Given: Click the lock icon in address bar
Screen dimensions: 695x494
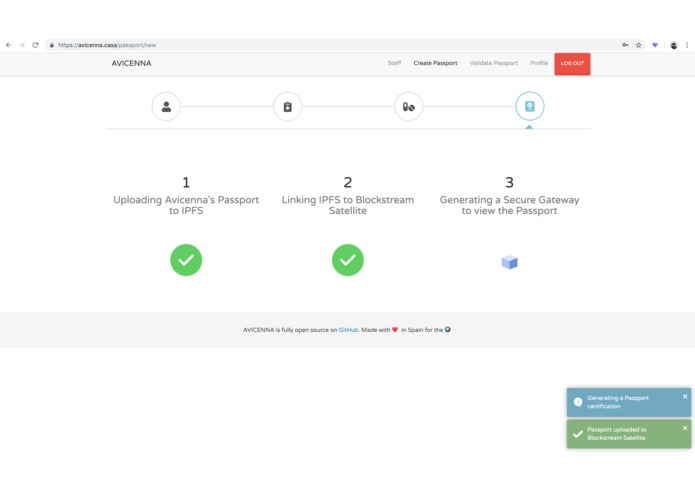Looking at the screenshot, I should click(x=52, y=45).
